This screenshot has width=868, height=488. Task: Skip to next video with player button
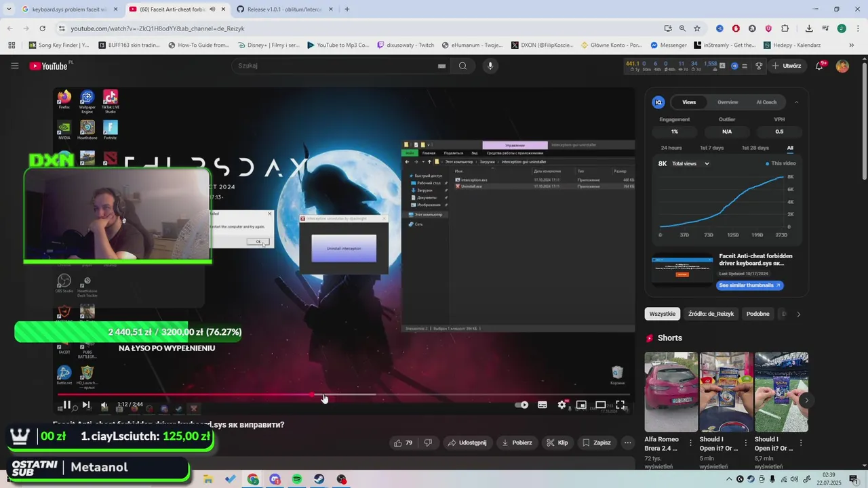[86, 405]
